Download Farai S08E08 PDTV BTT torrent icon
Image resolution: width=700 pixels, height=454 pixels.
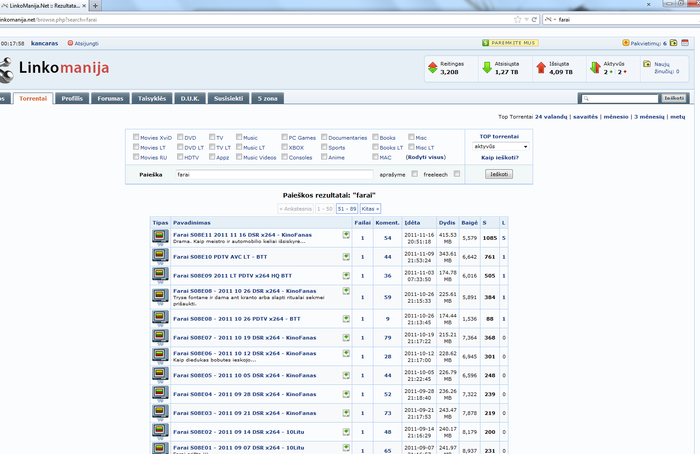(x=346, y=319)
